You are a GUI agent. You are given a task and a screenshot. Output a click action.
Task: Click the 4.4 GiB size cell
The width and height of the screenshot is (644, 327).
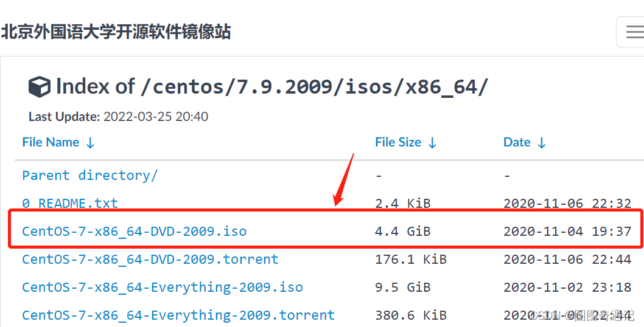(x=402, y=231)
